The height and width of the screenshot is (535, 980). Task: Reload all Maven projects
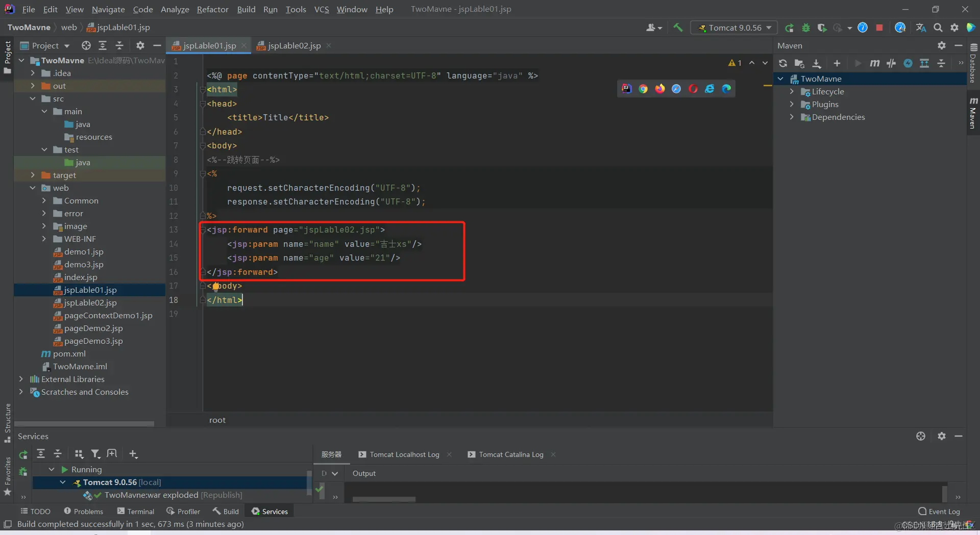783,63
